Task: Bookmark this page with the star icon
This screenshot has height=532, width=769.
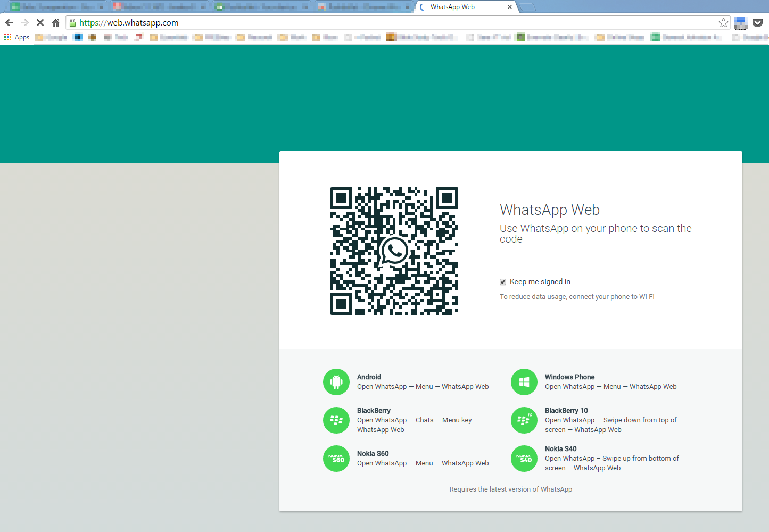Action: click(x=723, y=23)
